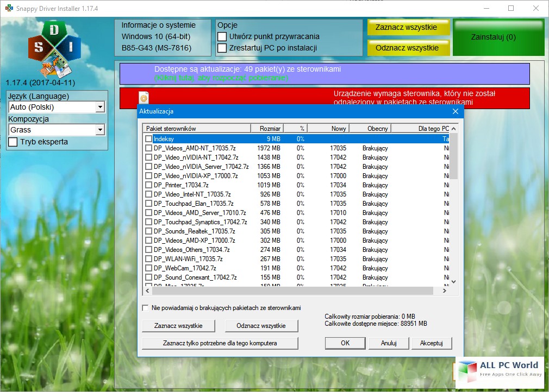Image resolution: width=549 pixels, height=392 pixels.
Task: Click the SDI logo in the sidebar
Action: coord(54,49)
